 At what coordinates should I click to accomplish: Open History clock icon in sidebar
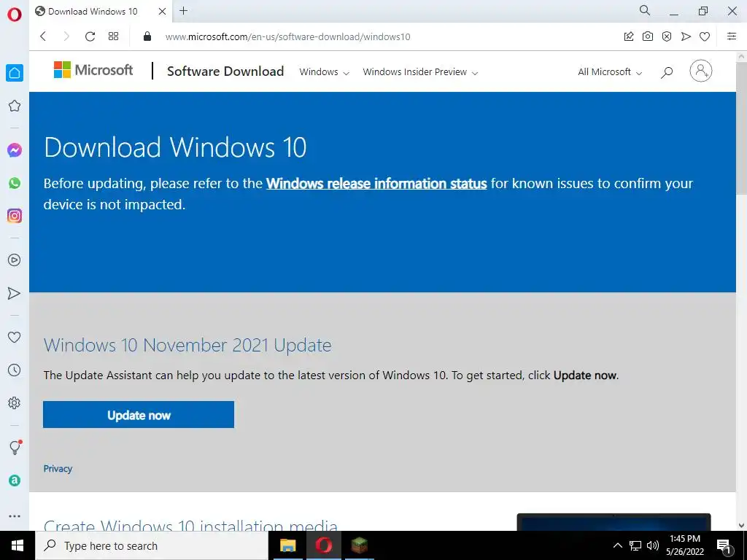coord(15,370)
